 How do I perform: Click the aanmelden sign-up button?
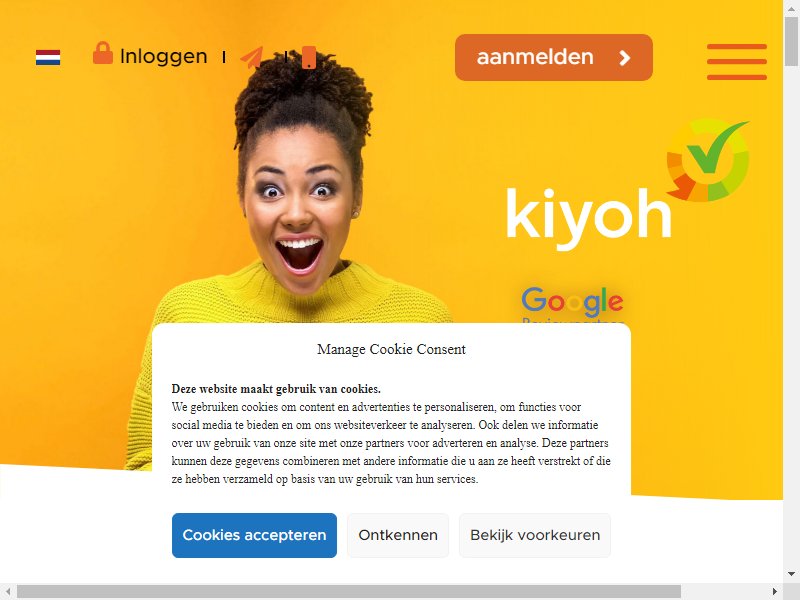(x=554, y=57)
